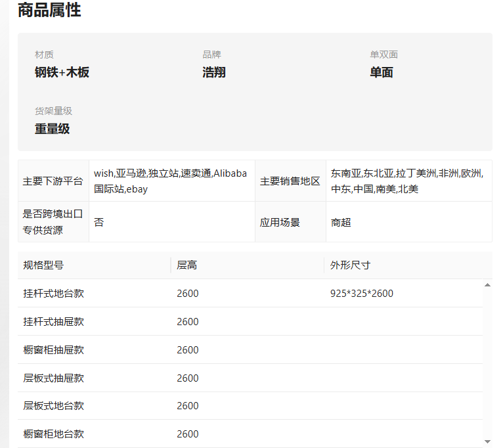Click the 浩翔 brand value
503x448 pixels.
(x=214, y=72)
